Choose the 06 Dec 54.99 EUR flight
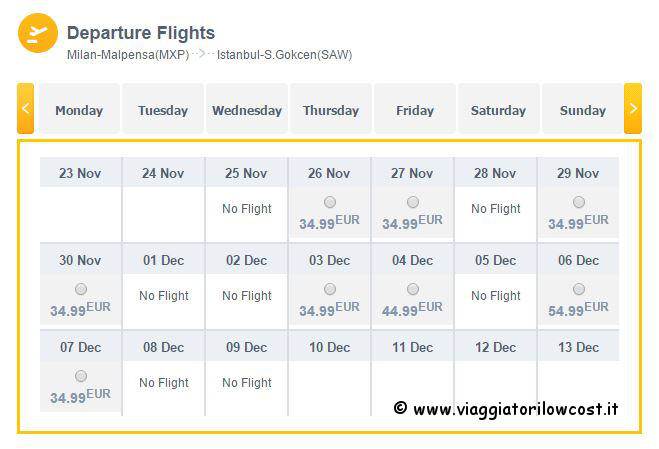This screenshot has width=659, height=449. pos(579,289)
